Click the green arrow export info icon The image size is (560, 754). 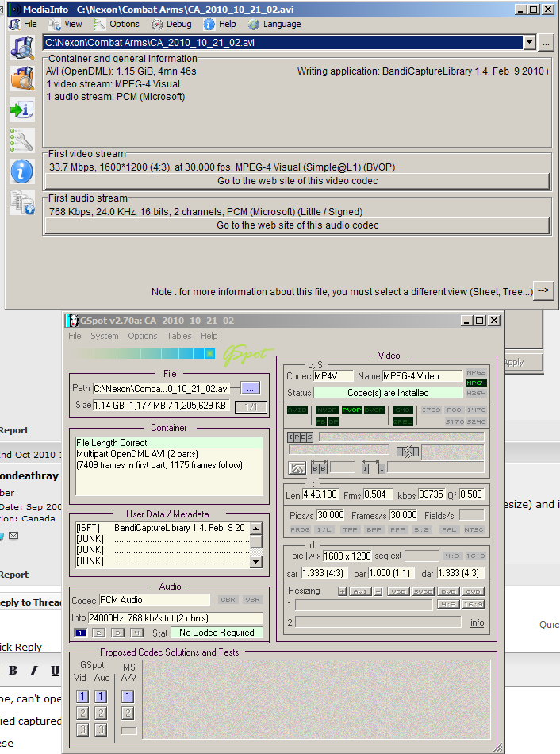coord(22,110)
